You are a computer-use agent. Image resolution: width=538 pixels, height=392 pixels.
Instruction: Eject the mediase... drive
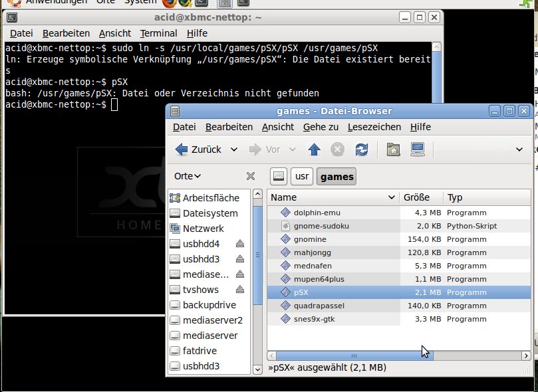(x=240, y=274)
